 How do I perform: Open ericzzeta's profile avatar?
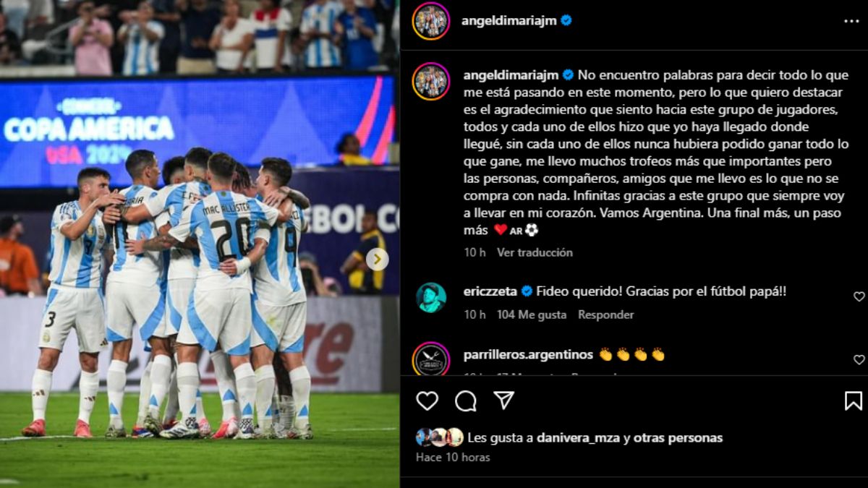click(431, 297)
